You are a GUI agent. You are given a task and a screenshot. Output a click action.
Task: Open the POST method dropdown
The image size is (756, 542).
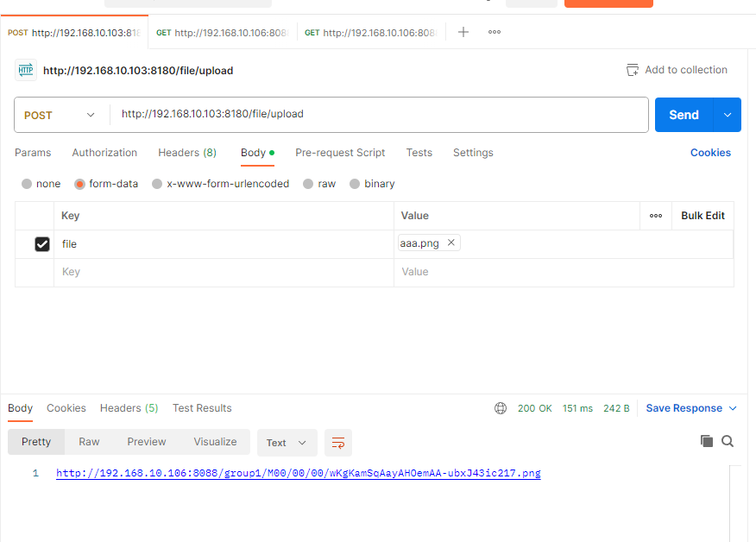click(62, 116)
